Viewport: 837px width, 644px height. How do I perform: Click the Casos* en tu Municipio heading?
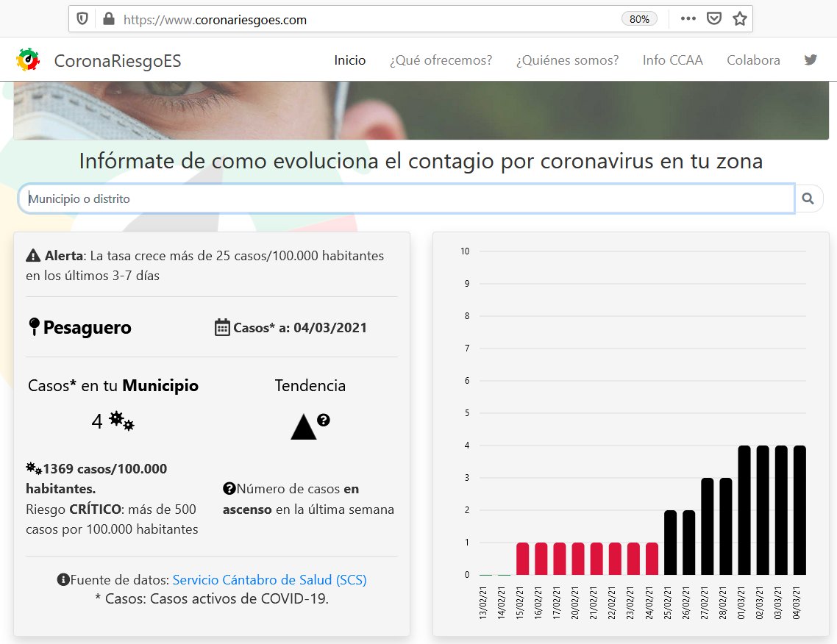pyautogui.click(x=113, y=386)
